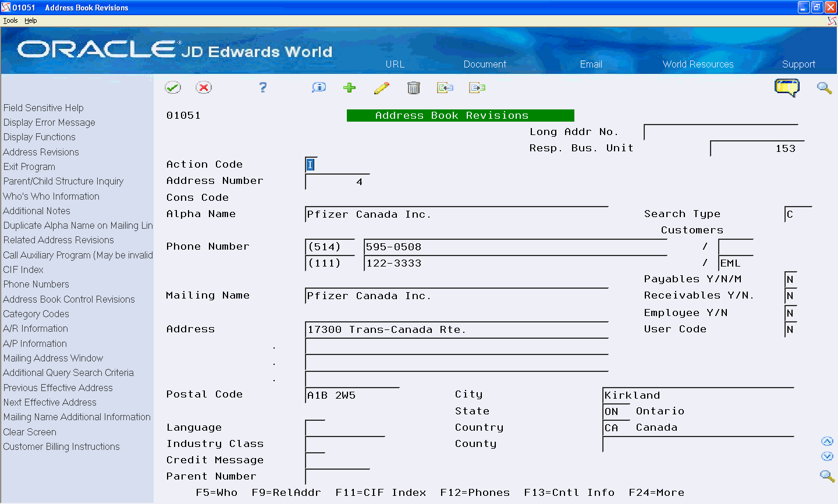
Task: Select Who's Who Information in the sidebar
Action: coord(51,196)
